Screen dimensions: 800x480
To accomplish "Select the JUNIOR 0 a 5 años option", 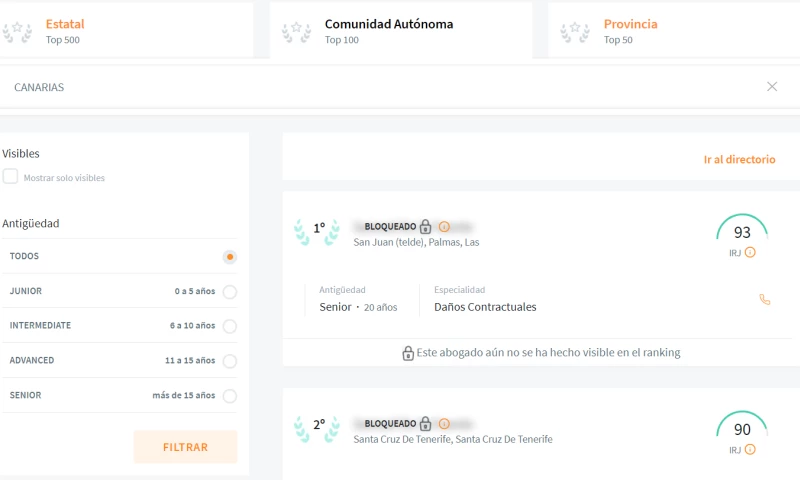I will pyautogui.click(x=230, y=292).
